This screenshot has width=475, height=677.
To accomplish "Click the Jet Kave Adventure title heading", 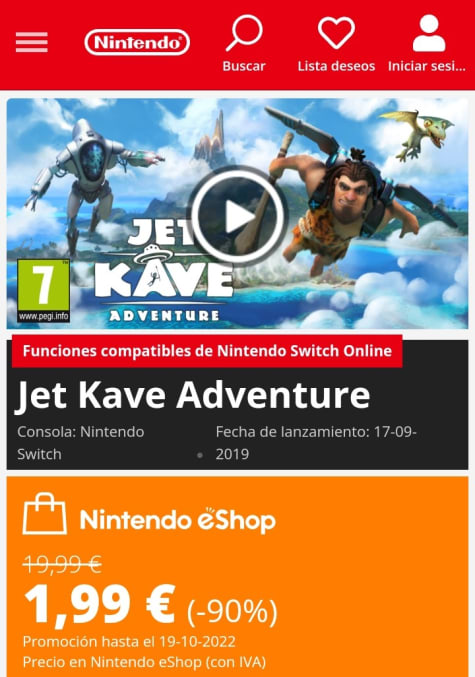I will [x=193, y=395].
